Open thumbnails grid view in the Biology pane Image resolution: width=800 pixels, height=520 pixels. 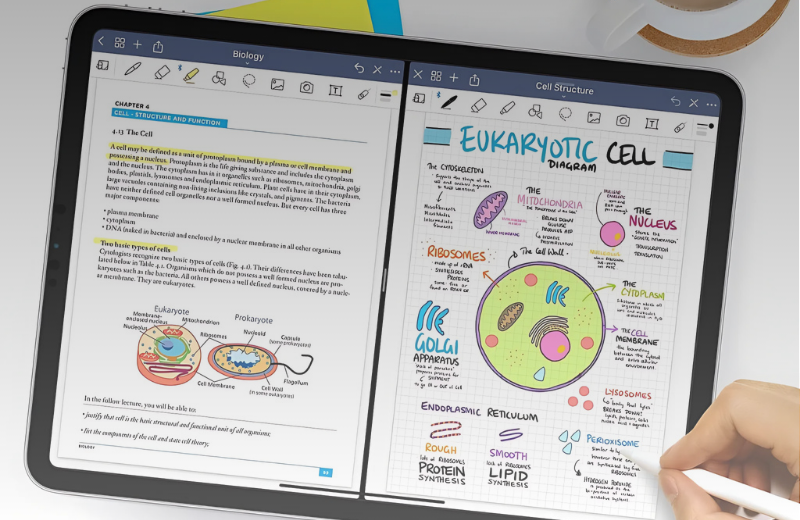(x=119, y=44)
